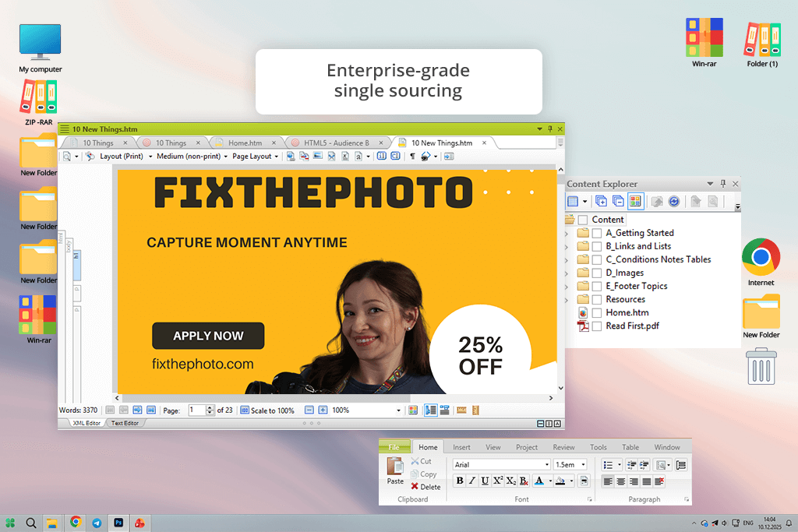Open the File ribbon tab

click(394, 447)
